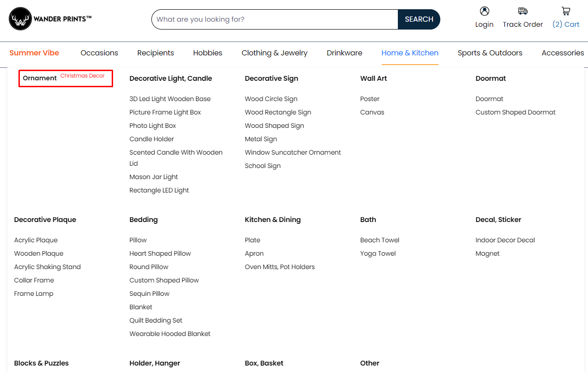The height and width of the screenshot is (372, 588).
Task: Open the Magnet category
Action: pos(487,253)
